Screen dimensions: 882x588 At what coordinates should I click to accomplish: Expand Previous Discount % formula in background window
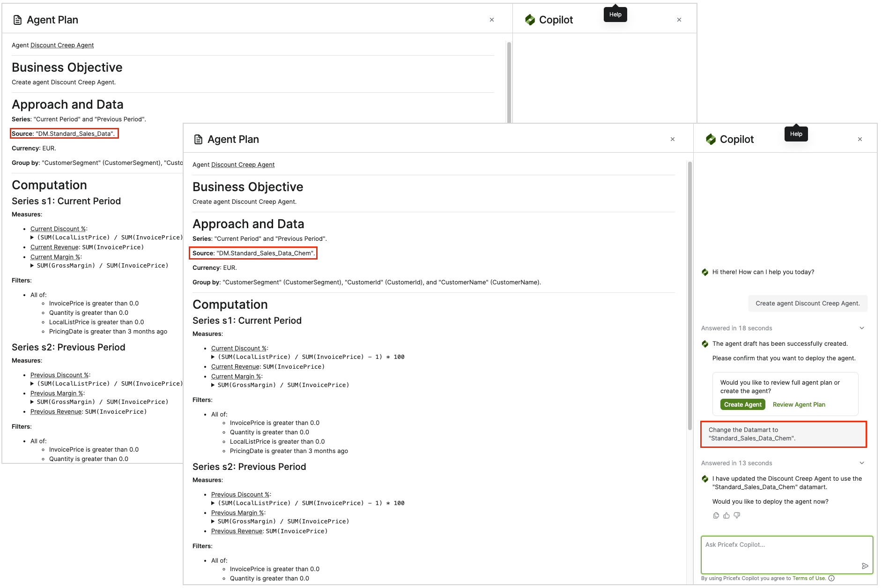(32, 384)
